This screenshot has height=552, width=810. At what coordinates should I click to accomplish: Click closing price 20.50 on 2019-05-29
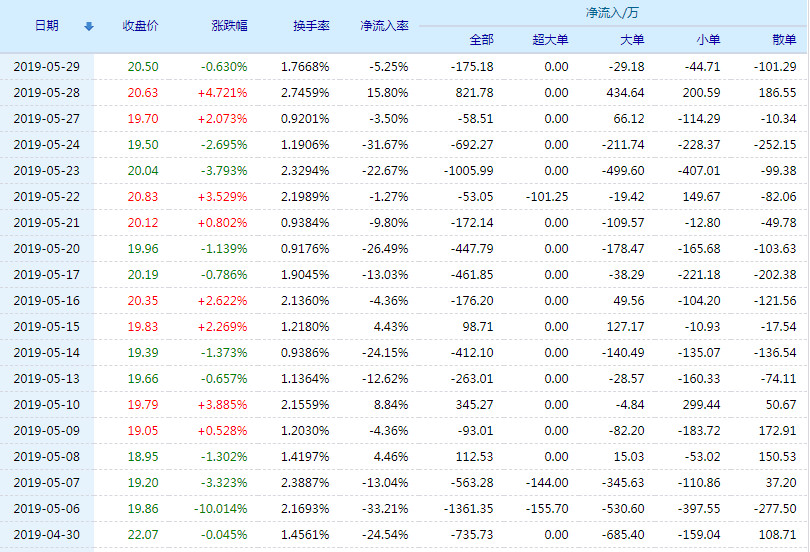143,67
